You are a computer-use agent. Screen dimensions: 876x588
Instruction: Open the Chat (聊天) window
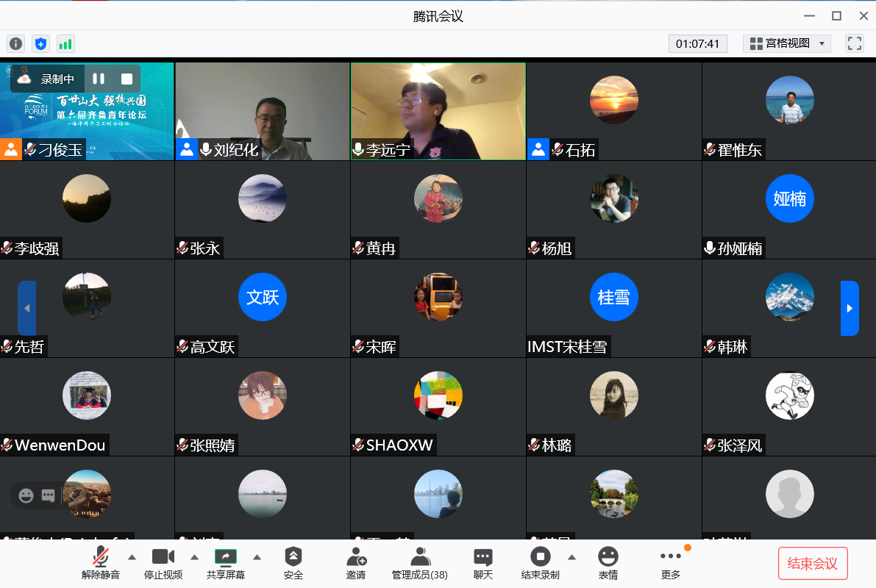click(x=482, y=563)
